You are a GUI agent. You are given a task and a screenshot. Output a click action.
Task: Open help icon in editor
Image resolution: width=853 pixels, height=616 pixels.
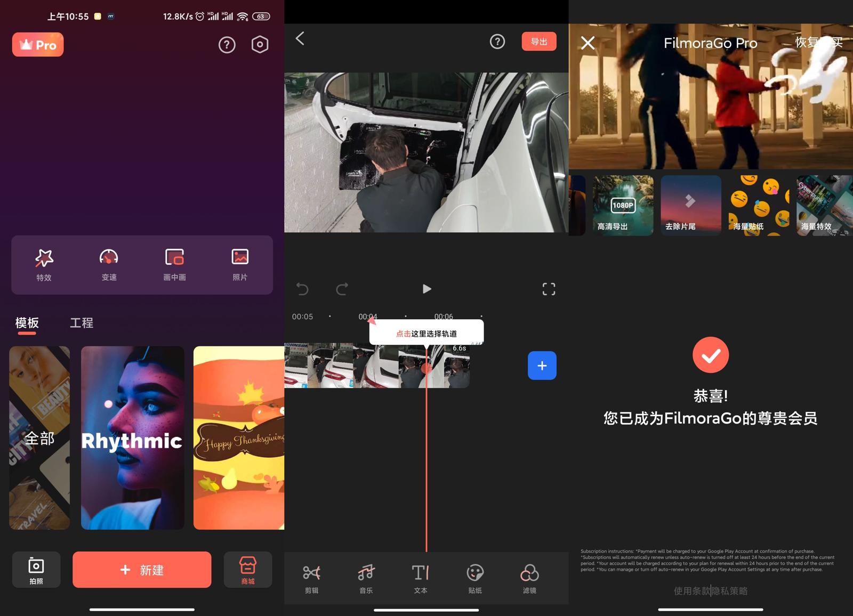tap(497, 42)
